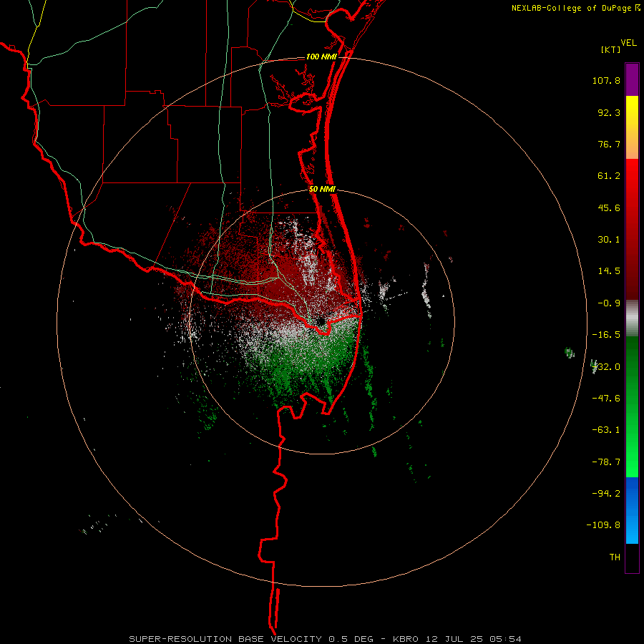The height and width of the screenshot is (644, 644).
Task: Click the -16.5 velocity scale value
Action: 606,335
